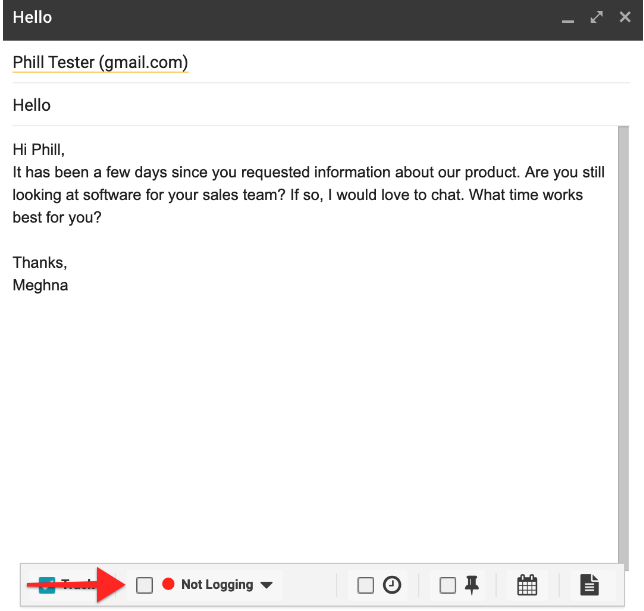Open the calendar meetings icon
The image size is (644, 611).
pos(527,585)
